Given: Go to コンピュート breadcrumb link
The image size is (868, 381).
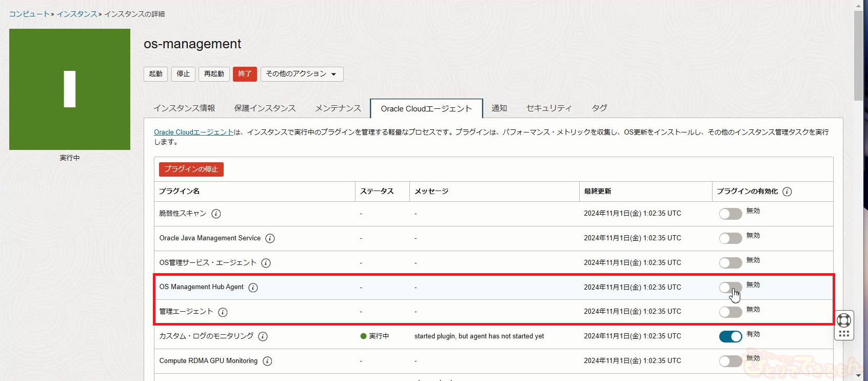Looking at the screenshot, I should [x=29, y=14].
